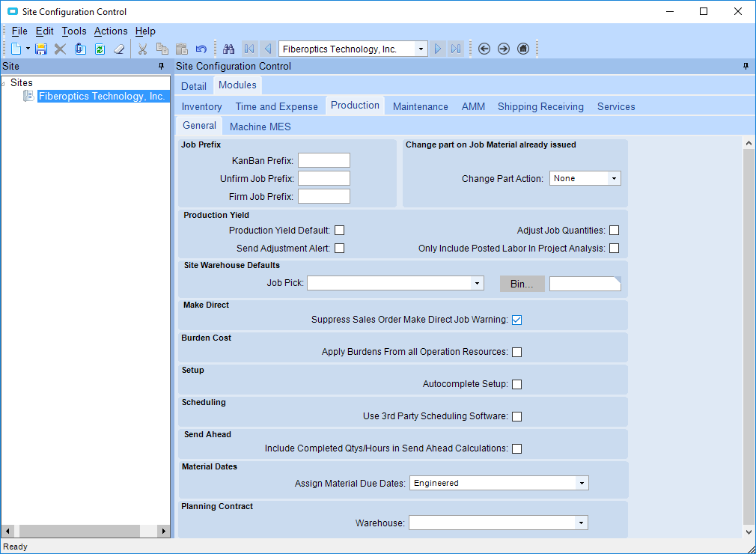Open the Edit menu
Screen dimensions: 756x554
point(44,31)
